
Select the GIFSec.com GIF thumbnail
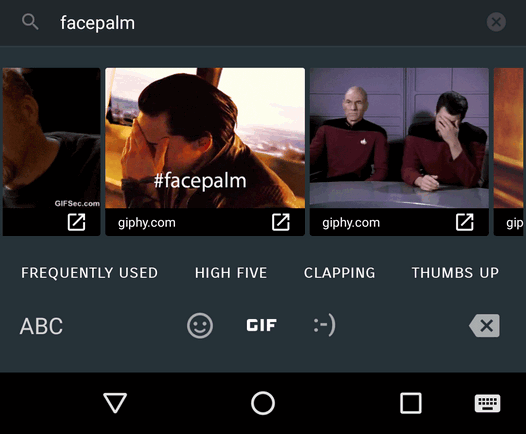coord(51,138)
